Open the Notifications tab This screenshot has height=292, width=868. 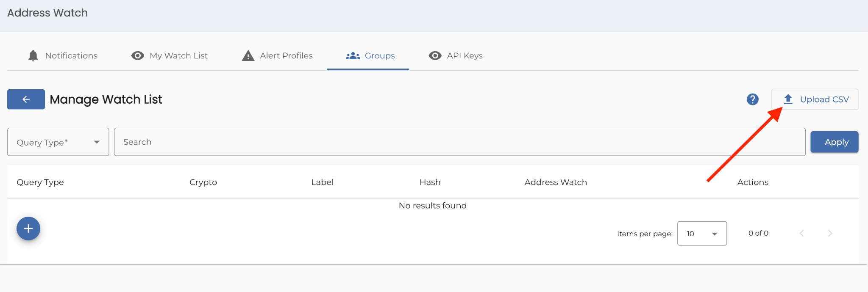[x=63, y=56]
